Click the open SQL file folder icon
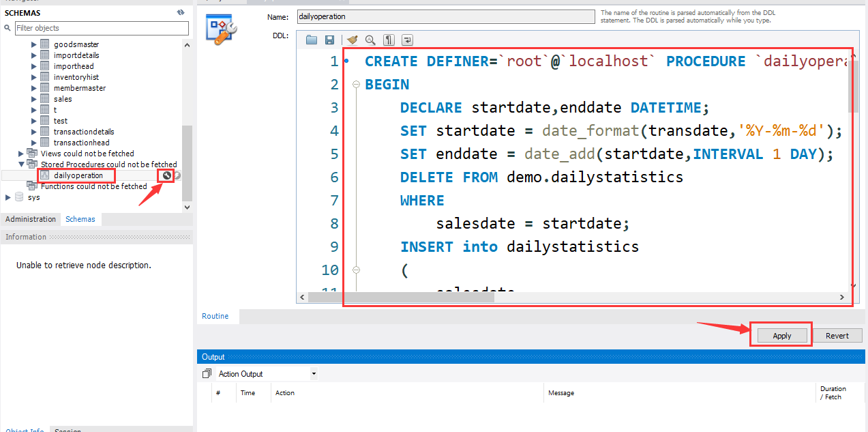This screenshot has height=432, width=868. coord(312,40)
